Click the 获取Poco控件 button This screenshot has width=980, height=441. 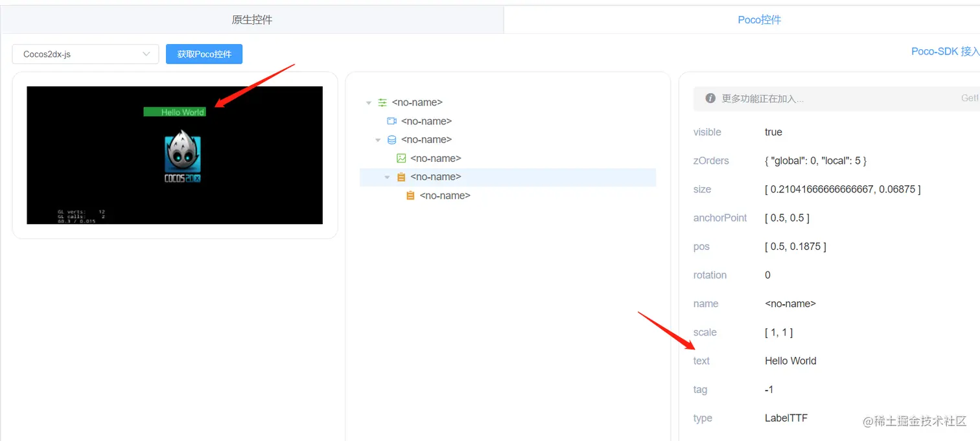[204, 54]
